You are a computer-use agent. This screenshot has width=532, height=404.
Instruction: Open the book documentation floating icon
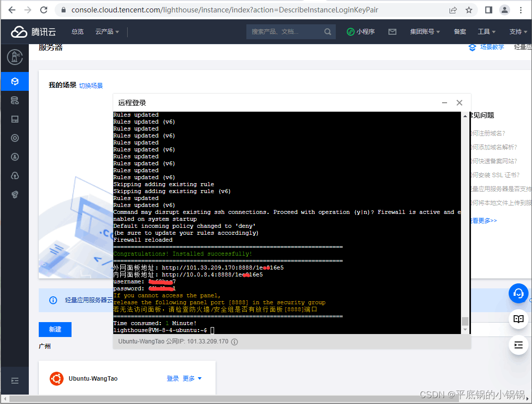click(518, 319)
